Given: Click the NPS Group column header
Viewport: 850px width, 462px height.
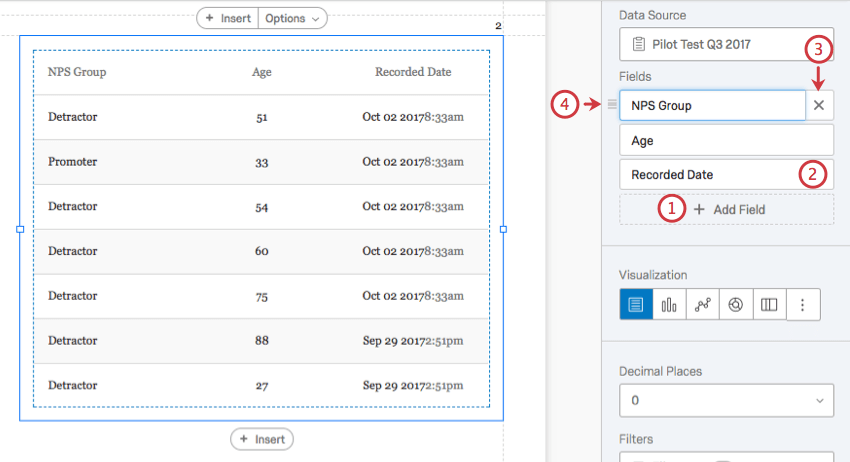Looking at the screenshot, I should click(x=77, y=72).
